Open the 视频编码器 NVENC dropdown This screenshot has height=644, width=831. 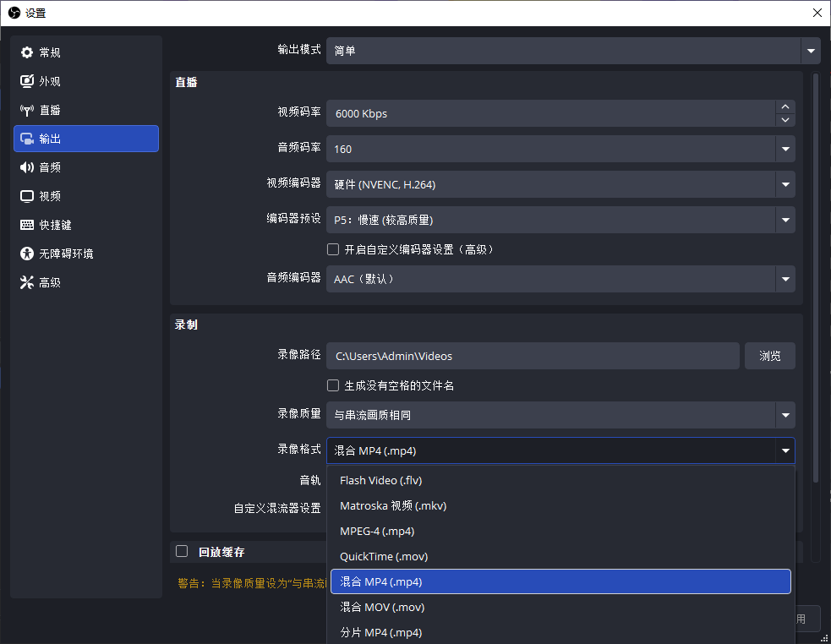coord(560,184)
